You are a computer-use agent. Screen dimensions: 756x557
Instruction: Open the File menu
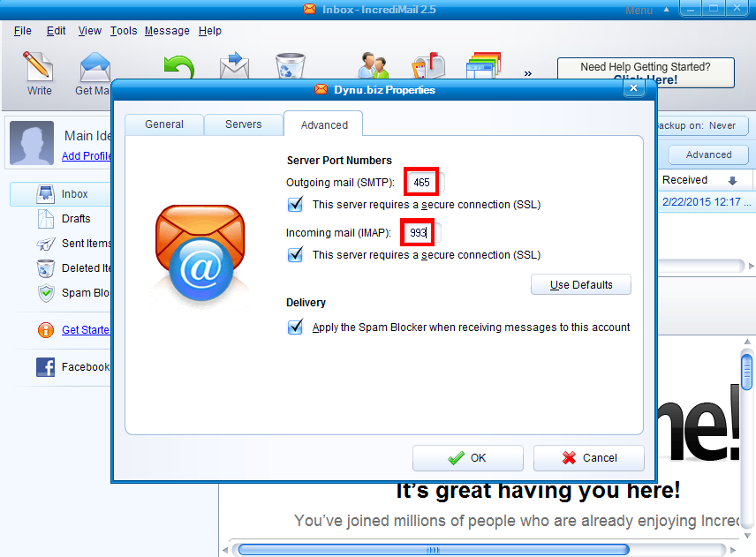(23, 31)
